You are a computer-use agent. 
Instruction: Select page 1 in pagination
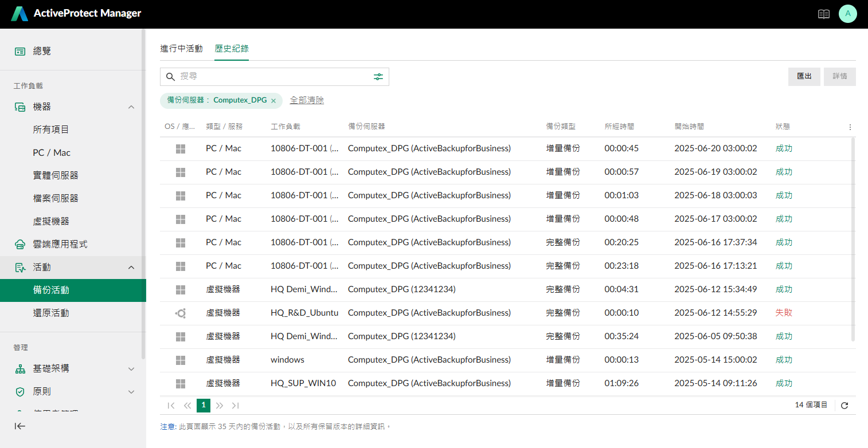(203, 406)
